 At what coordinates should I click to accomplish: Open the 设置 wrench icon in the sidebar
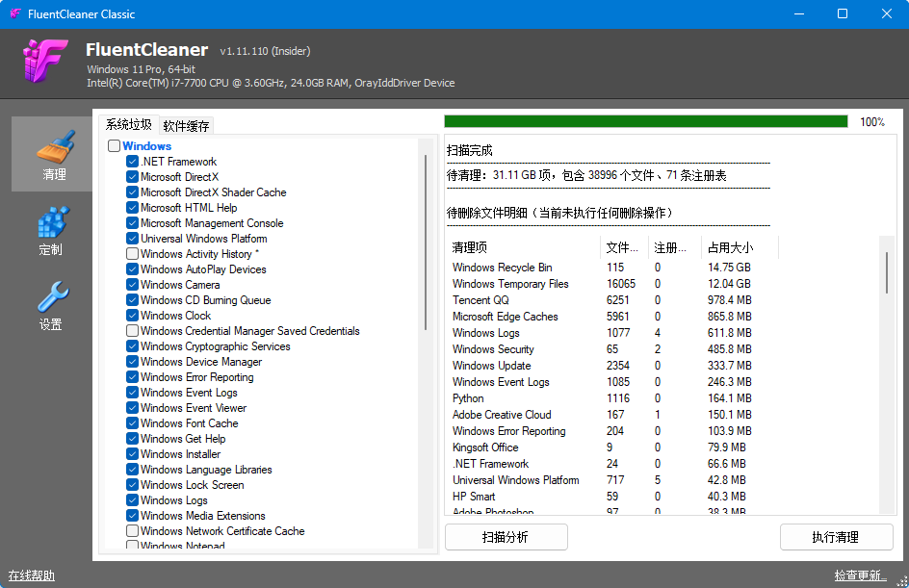pyautogui.click(x=53, y=296)
